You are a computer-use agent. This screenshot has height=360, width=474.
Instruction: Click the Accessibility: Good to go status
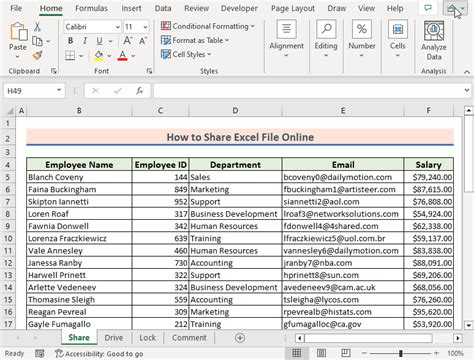99,354
